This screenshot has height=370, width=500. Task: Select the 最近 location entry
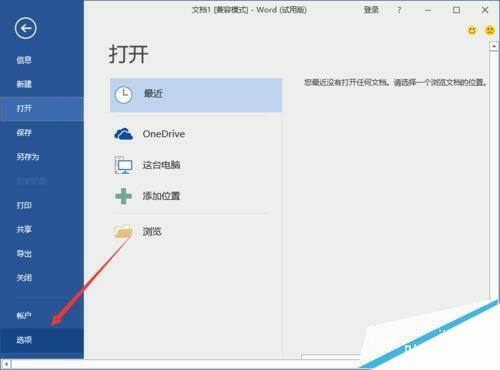(x=196, y=95)
